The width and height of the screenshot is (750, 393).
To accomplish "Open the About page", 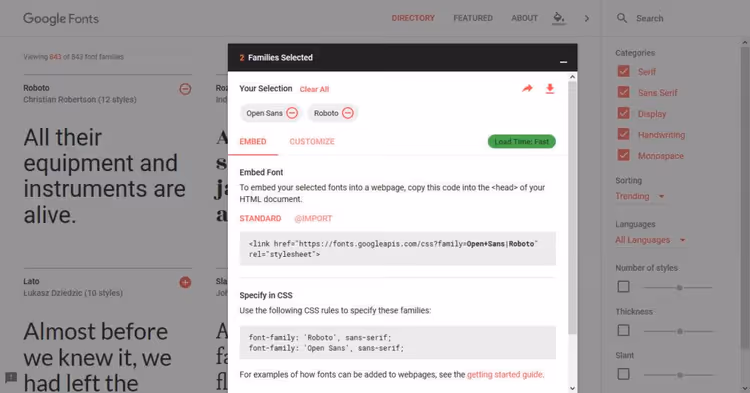I will tap(525, 18).
